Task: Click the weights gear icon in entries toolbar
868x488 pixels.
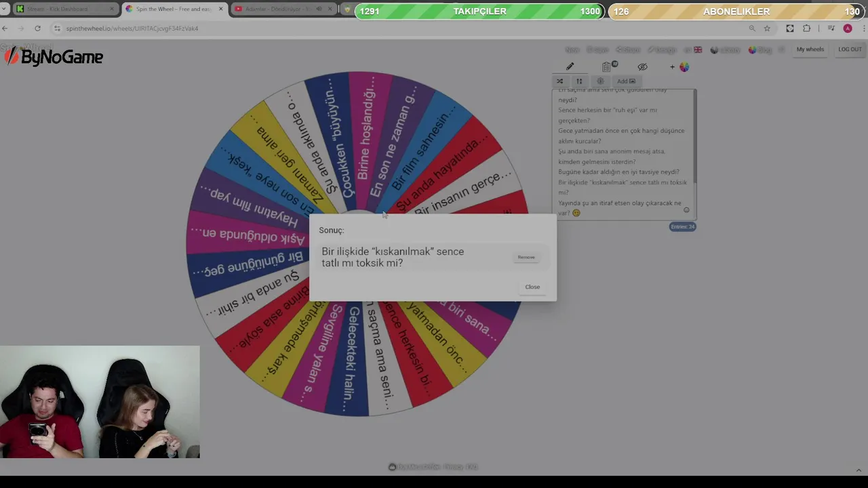Action: pyautogui.click(x=600, y=81)
